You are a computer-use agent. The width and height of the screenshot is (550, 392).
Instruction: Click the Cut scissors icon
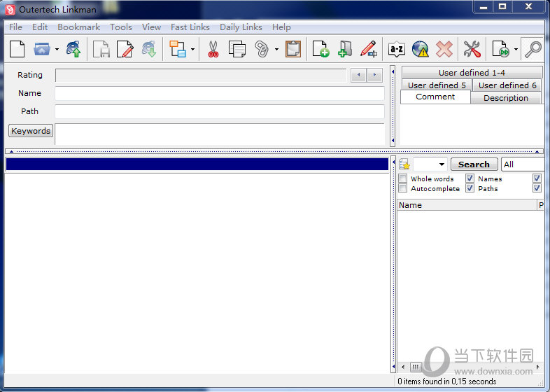click(213, 49)
